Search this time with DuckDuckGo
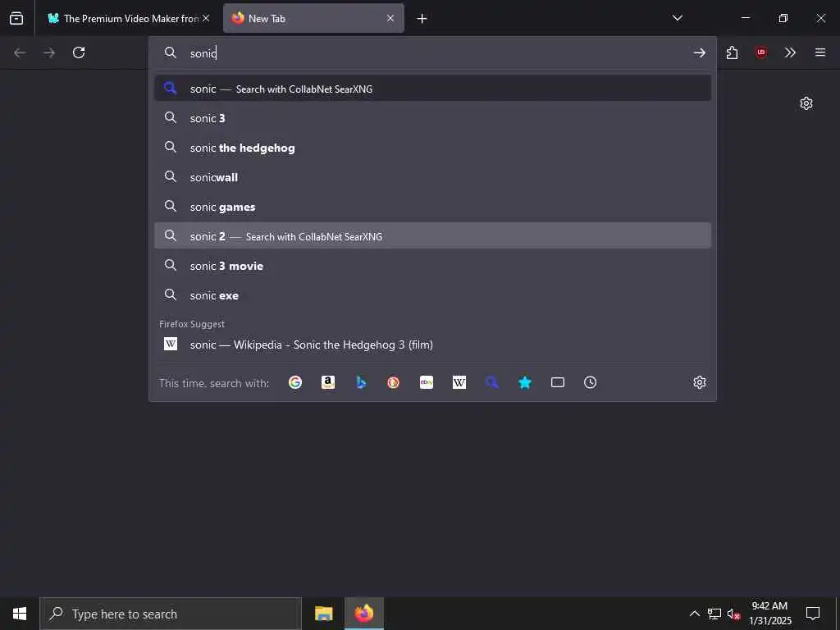The image size is (840, 630). (394, 382)
